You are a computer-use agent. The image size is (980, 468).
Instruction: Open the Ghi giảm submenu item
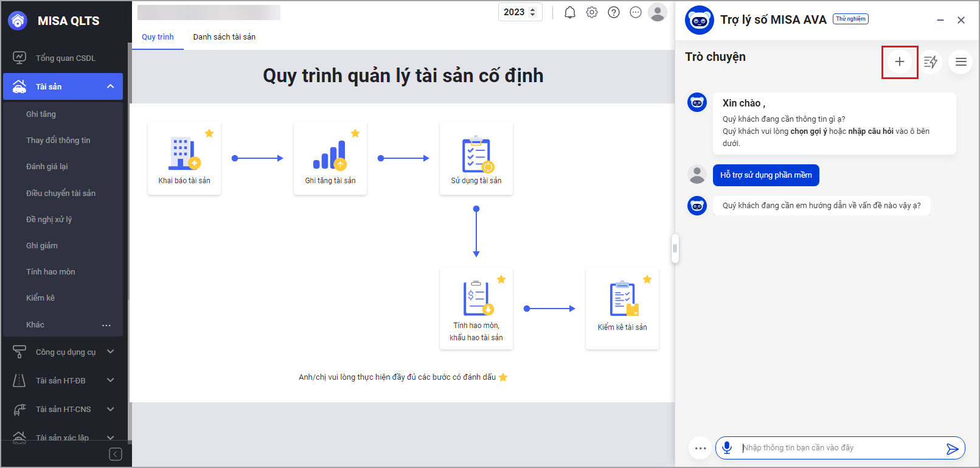click(x=42, y=245)
